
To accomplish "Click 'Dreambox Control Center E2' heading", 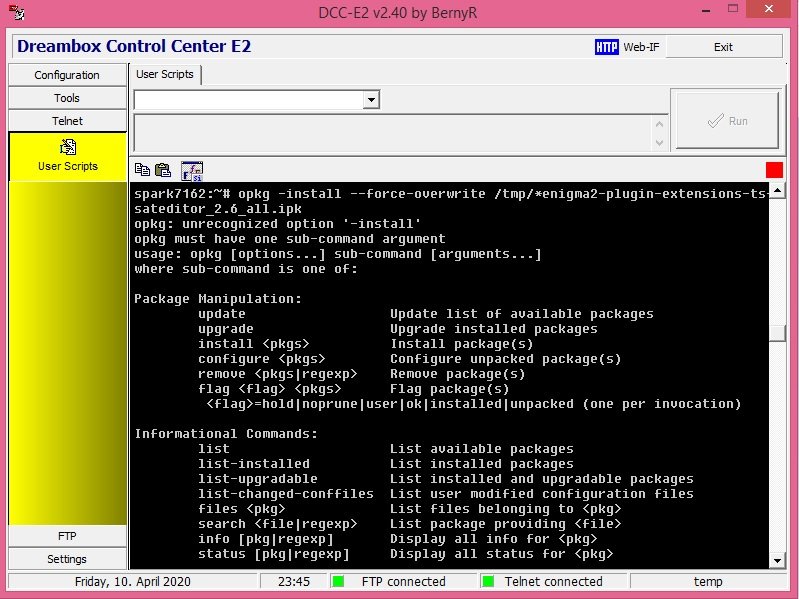I will click(x=134, y=46).
